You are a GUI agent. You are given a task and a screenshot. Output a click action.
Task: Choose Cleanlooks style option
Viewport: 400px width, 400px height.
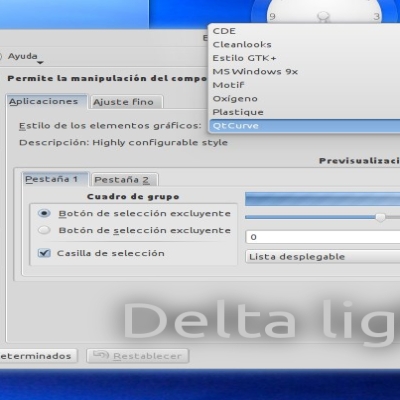pos(305,44)
